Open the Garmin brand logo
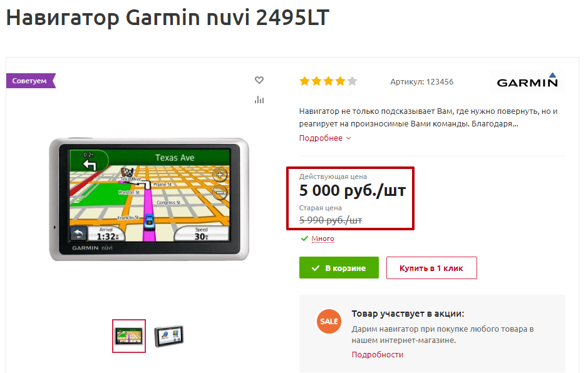 527,81
